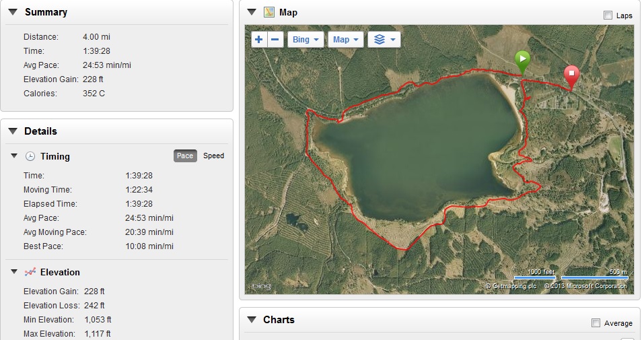The width and height of the screenshot is (644, 340).
Task: Click the red stop marker on map
Action: click(571, 75)
